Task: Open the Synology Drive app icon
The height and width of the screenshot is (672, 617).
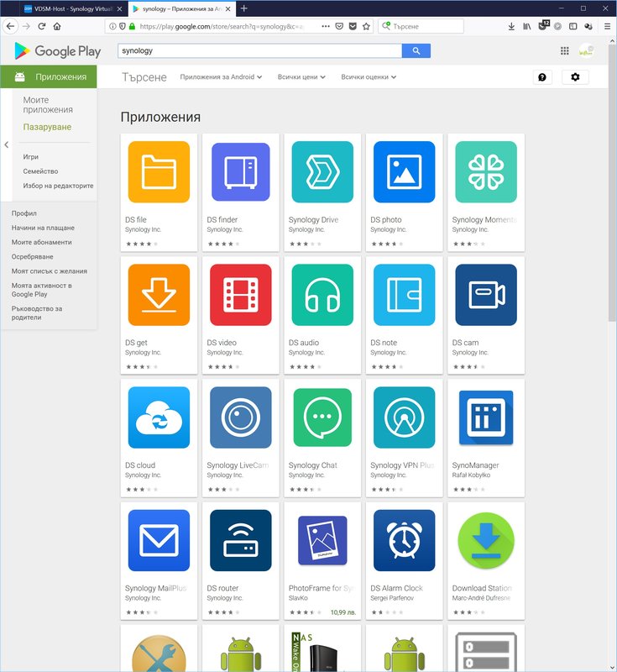Action: click(322, 172)
